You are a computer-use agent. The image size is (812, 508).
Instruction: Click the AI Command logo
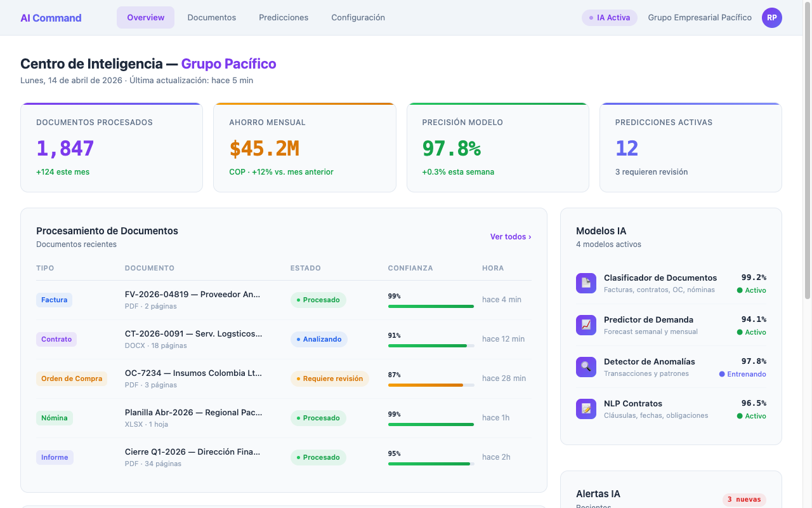point(51,18)
